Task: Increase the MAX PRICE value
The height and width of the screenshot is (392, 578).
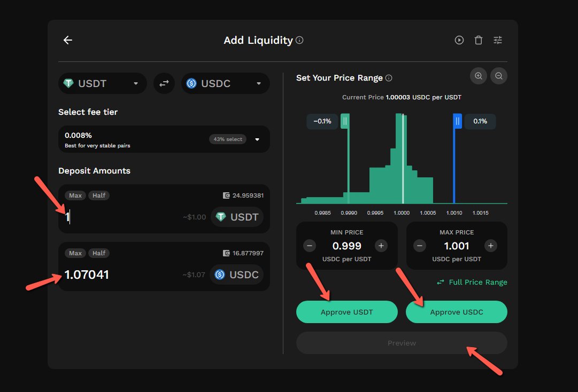Action: click(x=491, y=246)
